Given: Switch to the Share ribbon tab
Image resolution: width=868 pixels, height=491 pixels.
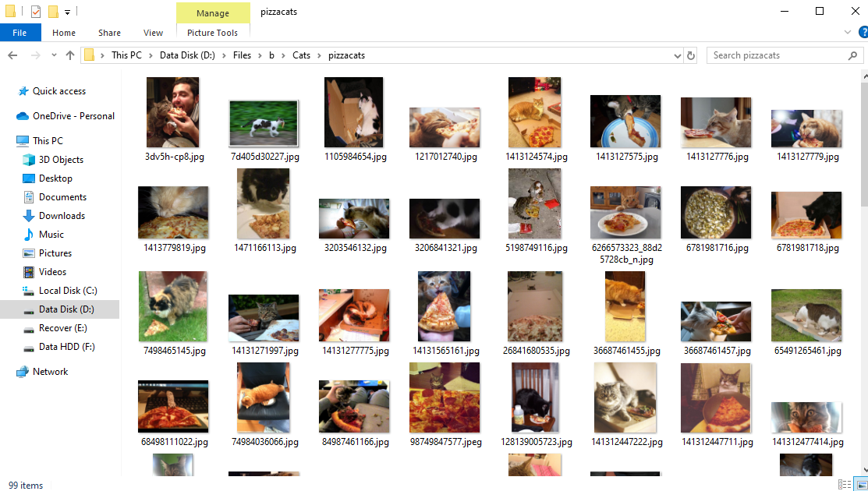Looking at the screenshot, I should (x=110, y=33).
